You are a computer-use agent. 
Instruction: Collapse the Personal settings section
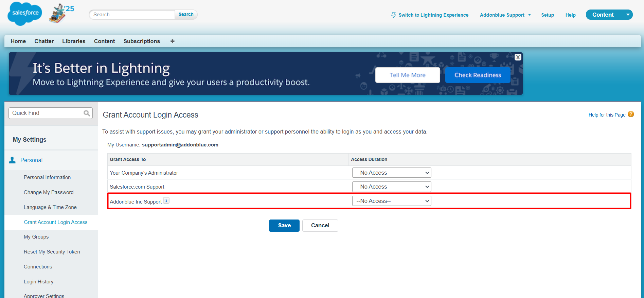[31, 160]
